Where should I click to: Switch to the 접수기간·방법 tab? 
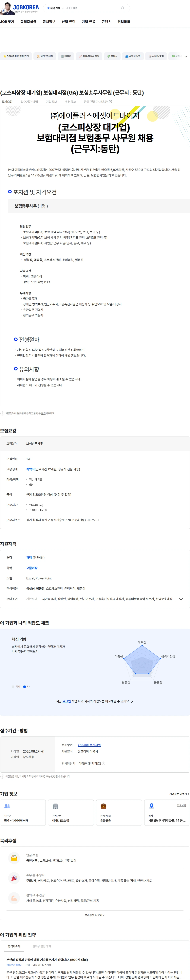pos(29,102)
